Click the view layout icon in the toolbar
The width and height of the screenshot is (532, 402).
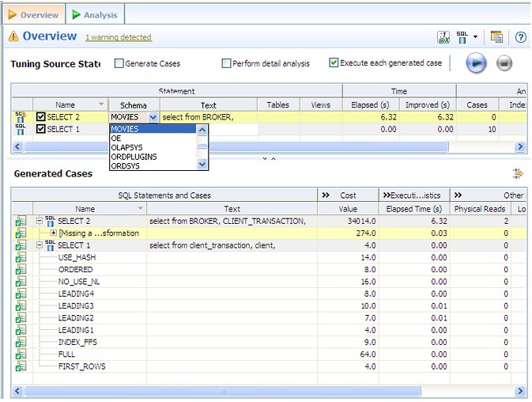point(496,37)
